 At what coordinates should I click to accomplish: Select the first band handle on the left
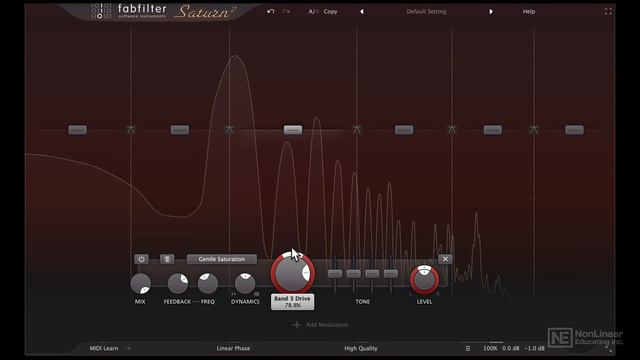(x=78, y=130)
